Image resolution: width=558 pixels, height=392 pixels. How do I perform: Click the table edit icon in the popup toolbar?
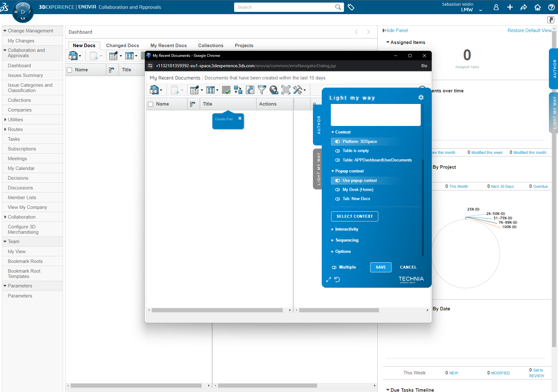(195, 90)
